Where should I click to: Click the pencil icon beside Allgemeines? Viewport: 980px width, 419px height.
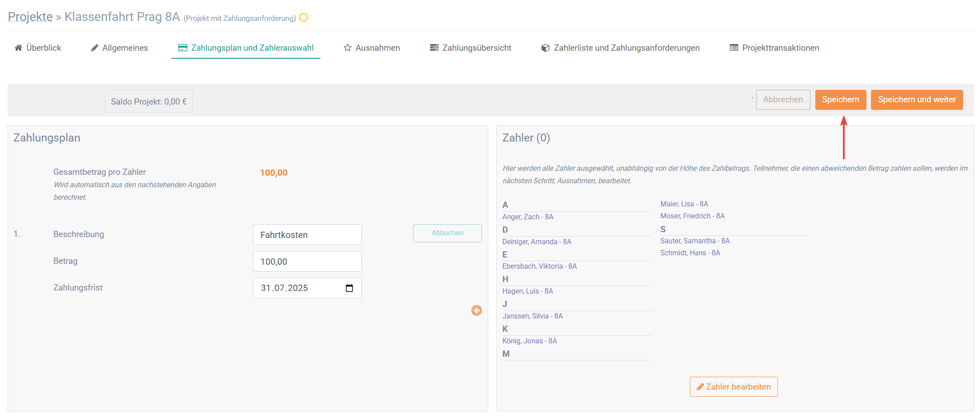point(94,48)
